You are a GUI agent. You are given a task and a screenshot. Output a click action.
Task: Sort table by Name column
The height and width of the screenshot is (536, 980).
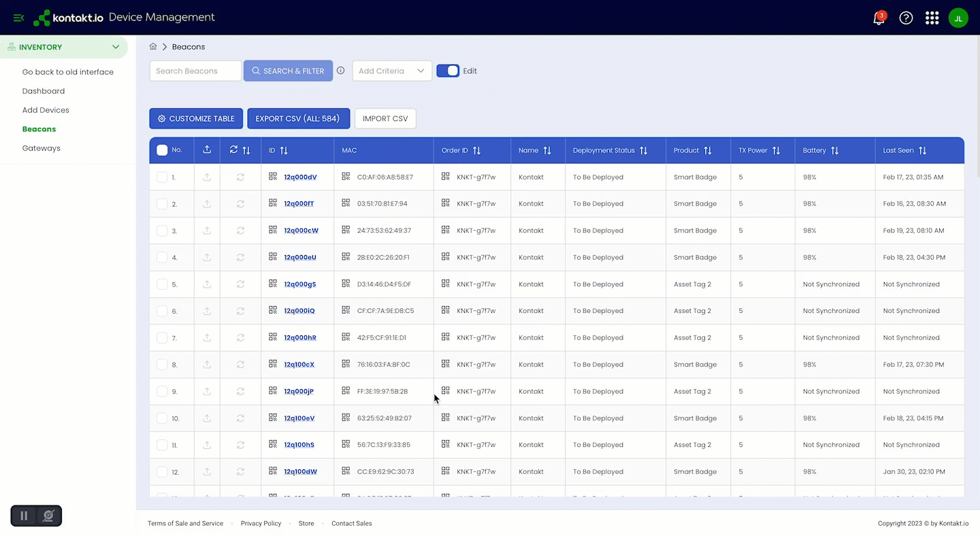point(547,150)
